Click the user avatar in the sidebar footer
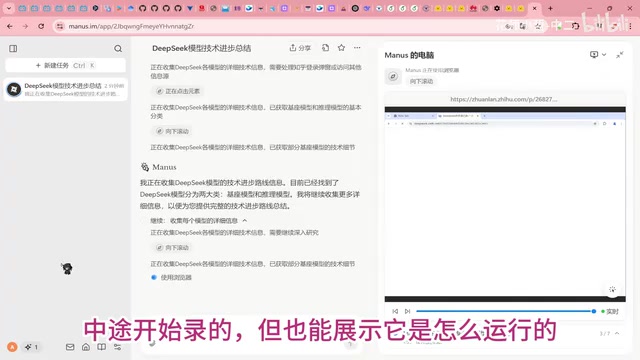 [x=12, y=347]
